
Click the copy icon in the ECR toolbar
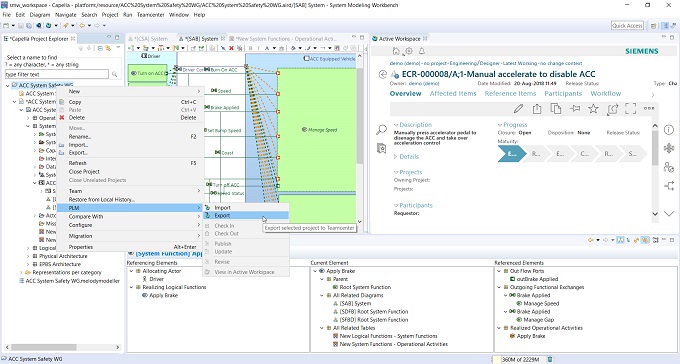pos(556,108)
